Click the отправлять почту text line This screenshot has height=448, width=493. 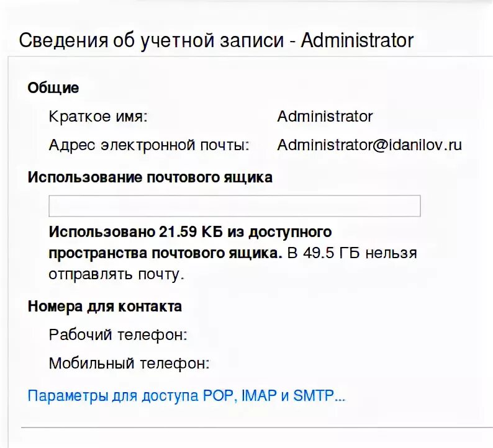pyautogui.click(x=116, y=275)
